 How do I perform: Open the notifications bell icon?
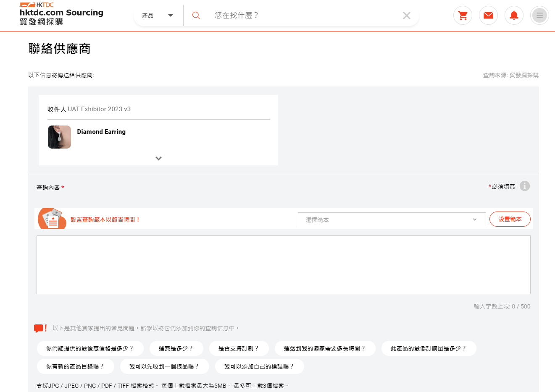pyautogui.click(x=514, y=16)
